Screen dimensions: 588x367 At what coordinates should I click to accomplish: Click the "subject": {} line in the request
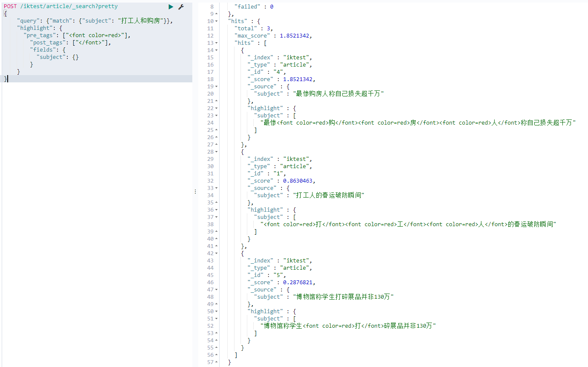58,57
